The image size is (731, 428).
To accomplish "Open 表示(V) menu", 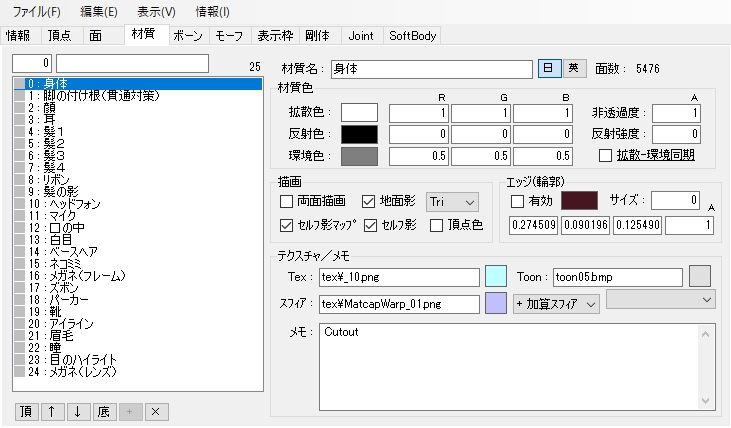I will (156, 12).
